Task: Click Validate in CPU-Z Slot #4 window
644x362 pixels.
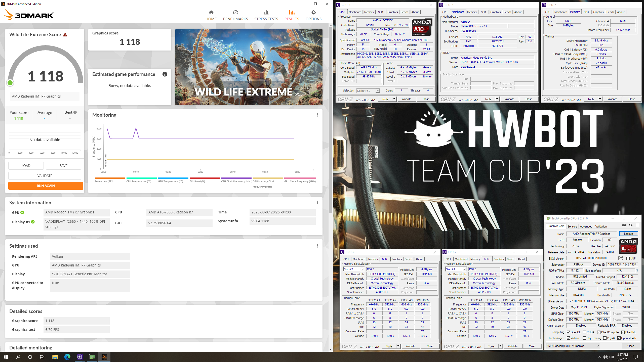Action: tap(513, 346)
